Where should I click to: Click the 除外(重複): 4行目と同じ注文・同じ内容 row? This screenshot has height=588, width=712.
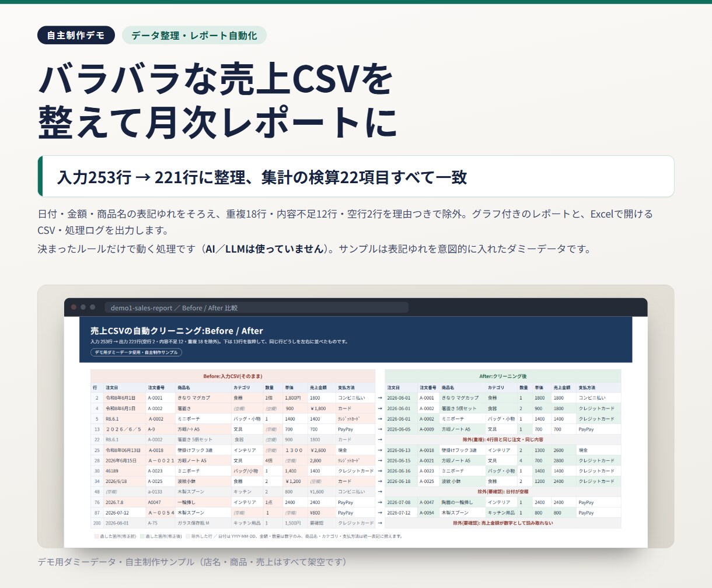(x=503, y=440)
